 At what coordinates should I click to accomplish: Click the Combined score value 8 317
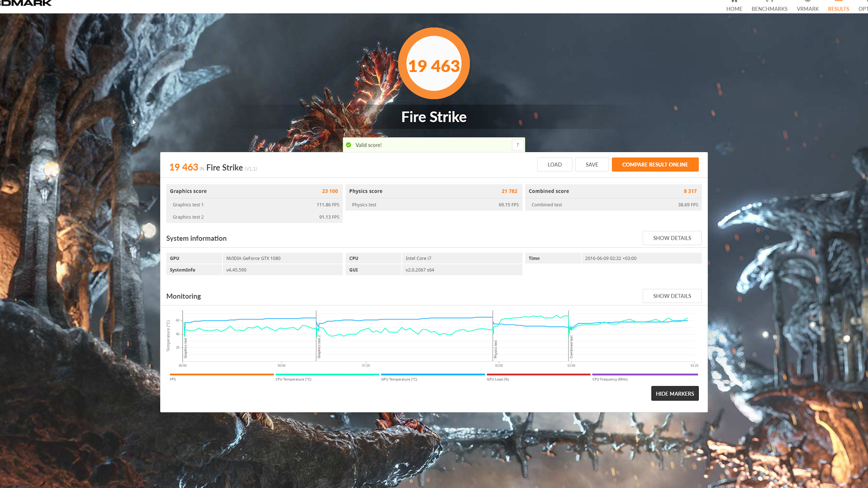tap(690, 191)
